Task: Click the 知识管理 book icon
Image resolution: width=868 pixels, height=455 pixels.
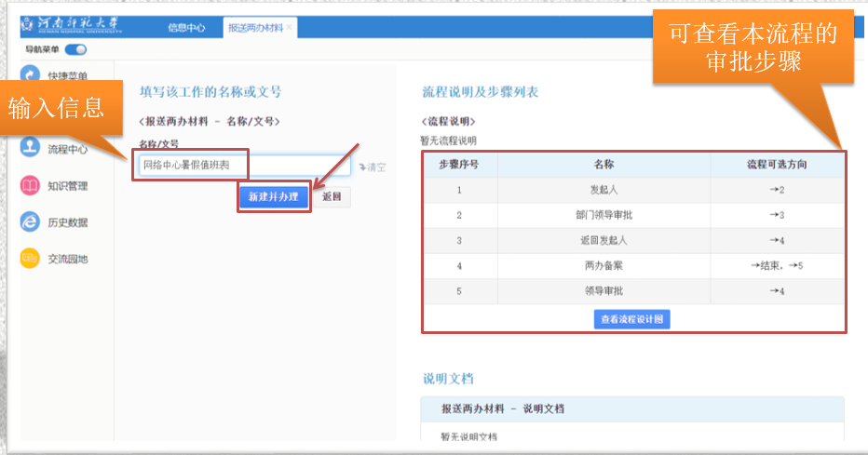Action: click(x=31, y=186)
